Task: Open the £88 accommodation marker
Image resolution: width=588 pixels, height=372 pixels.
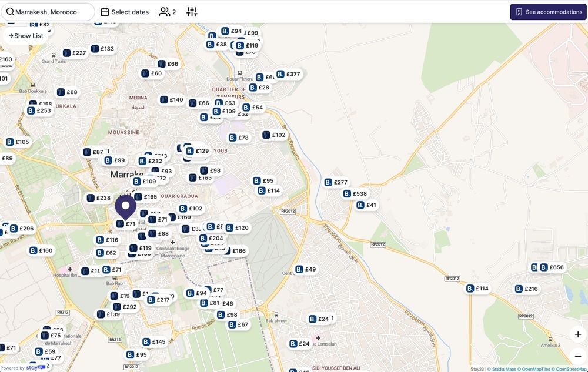Action: 159,233
